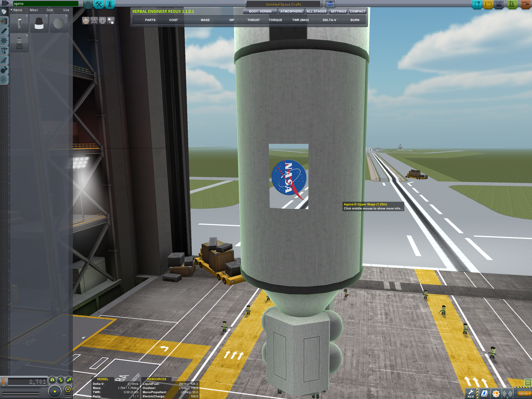Select the Re-root tool
The width and height of the screenshot is (532, 399).
(x=111, y=21)
